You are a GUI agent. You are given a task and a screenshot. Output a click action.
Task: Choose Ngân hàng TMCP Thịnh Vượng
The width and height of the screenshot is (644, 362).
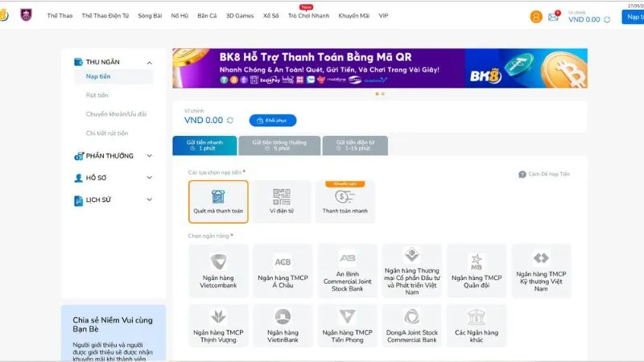[x=218, y=326]
